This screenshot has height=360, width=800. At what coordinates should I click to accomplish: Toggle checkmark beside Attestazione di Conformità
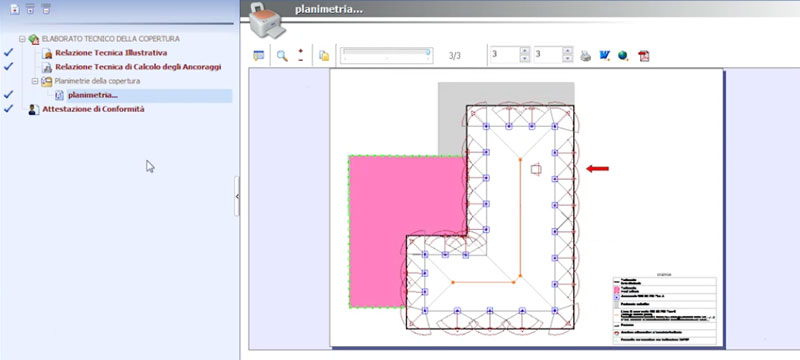pos(8,109)
